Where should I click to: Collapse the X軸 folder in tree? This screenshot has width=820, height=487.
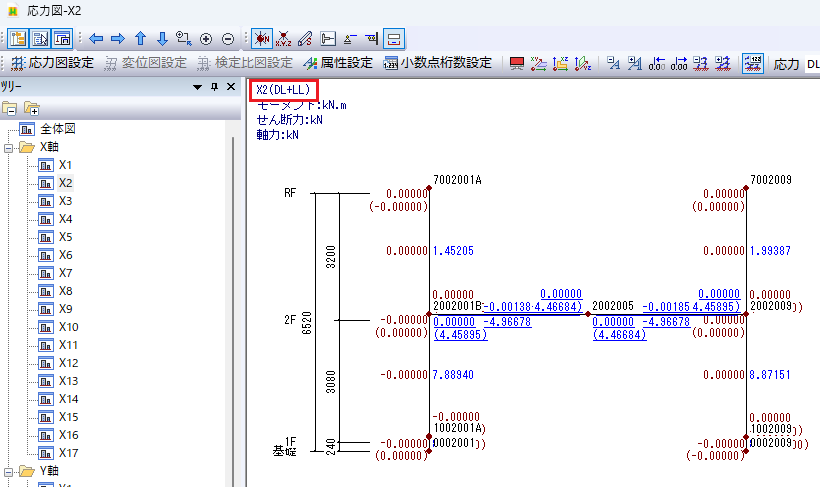[x=8, y=147]
